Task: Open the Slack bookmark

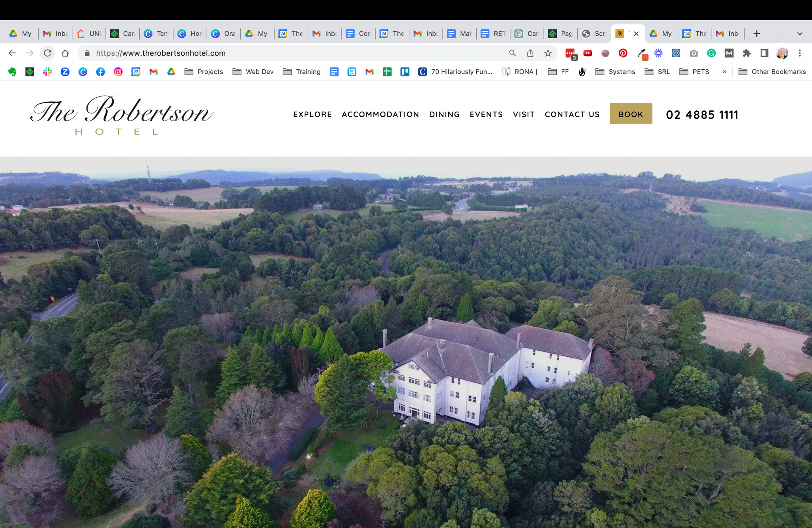Action: tap(47, 71)
